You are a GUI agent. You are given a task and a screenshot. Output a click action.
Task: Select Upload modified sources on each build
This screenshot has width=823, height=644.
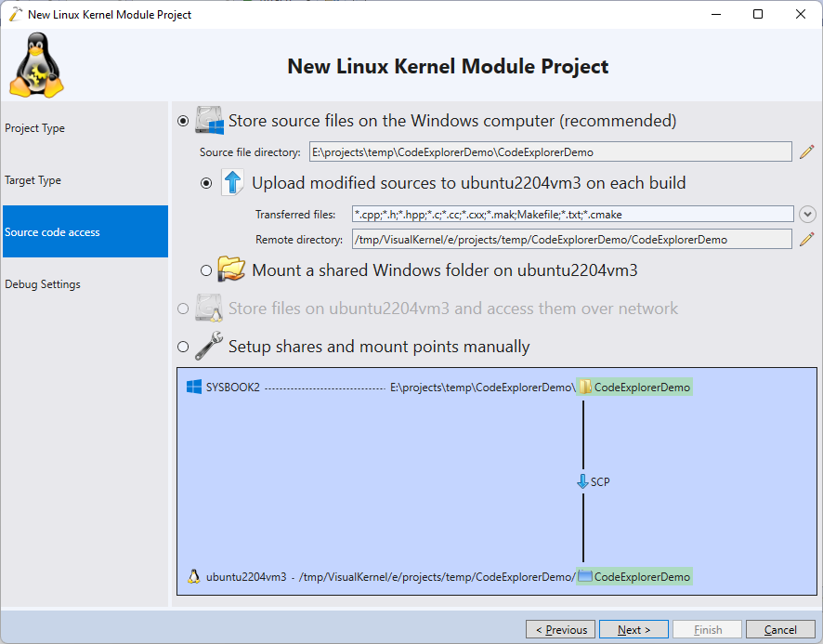206,183
